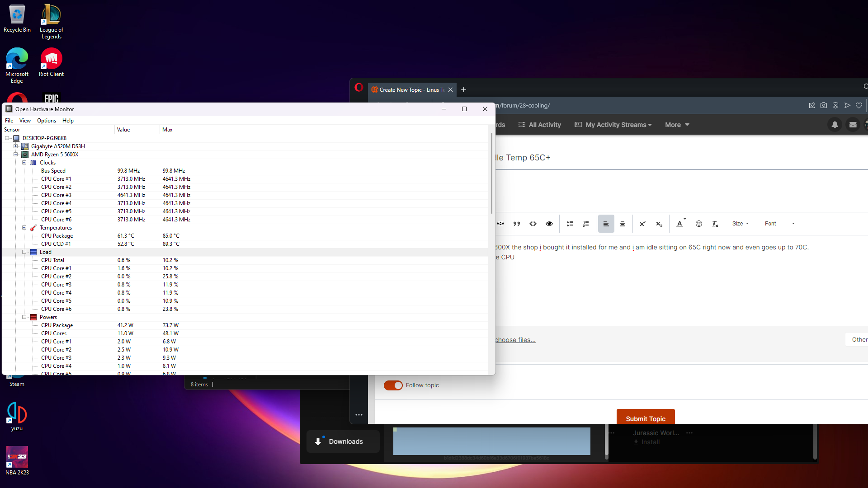The width and height of the screenshot is (868, 488).
Task: Select the Bus Speed row
Action: pyautogui.click(x=244, y=171)
